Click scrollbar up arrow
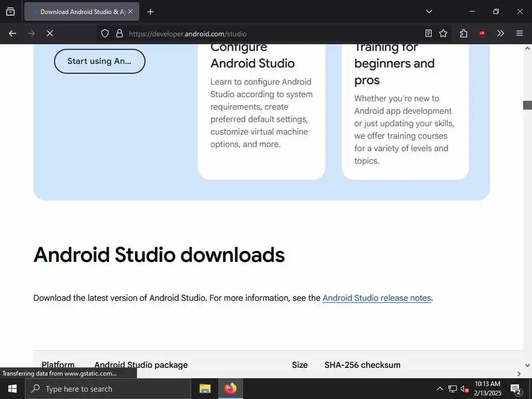 pyautogui.click(x=527, y=48)
